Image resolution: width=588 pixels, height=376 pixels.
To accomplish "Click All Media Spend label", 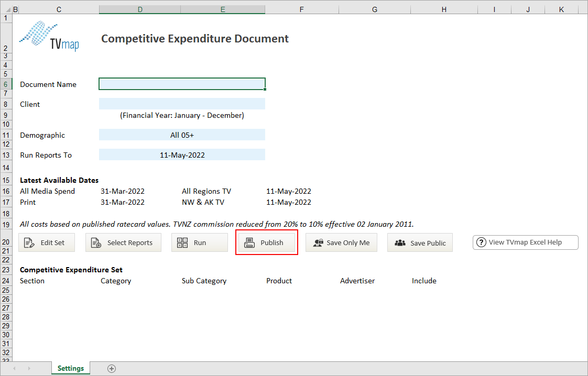I will tap(47, 191).
